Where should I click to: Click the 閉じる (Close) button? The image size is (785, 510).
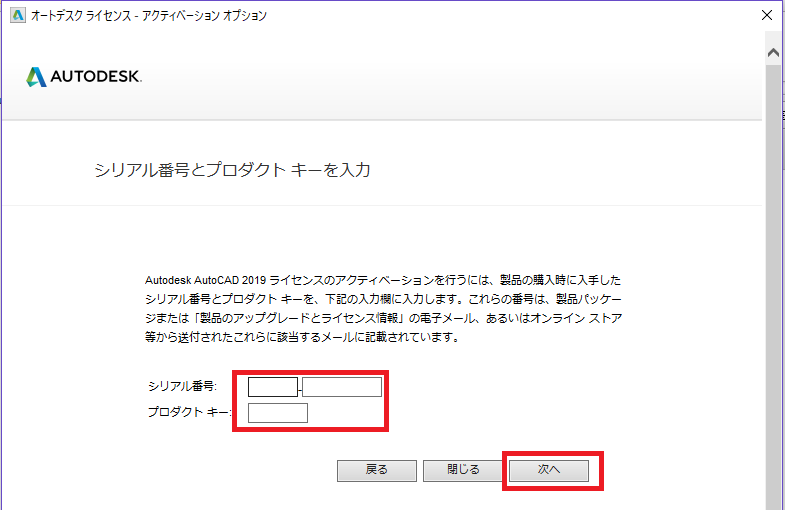(x=463, y=470)
